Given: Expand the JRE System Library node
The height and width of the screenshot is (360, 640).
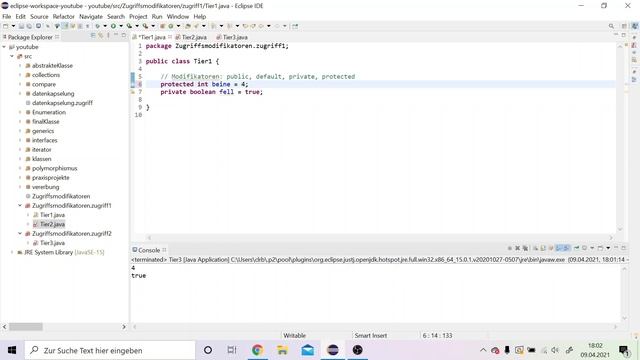Looking at the screenshot, I should tap(12, 252).
